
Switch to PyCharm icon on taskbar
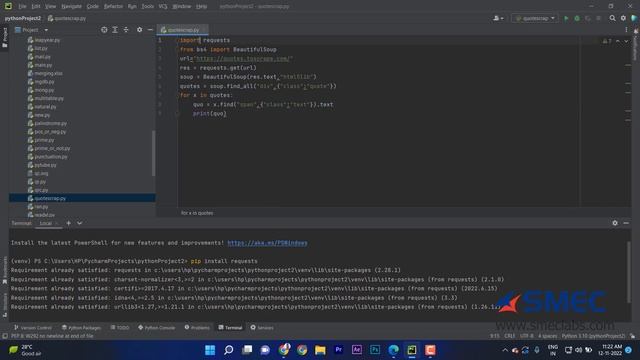(x=411, y=350)
